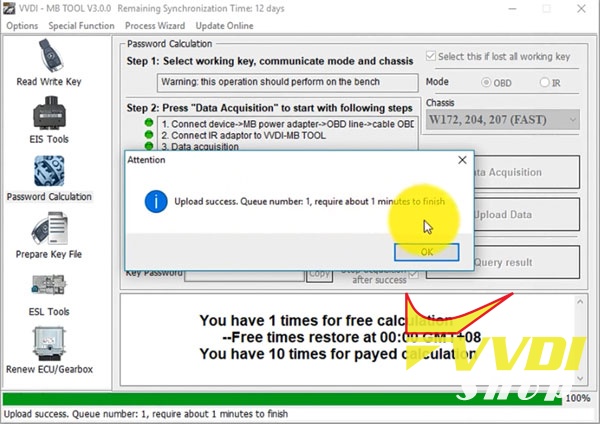600x424 pixels.
Task: Click the status bar upload success message
Action: click(146, 414)
